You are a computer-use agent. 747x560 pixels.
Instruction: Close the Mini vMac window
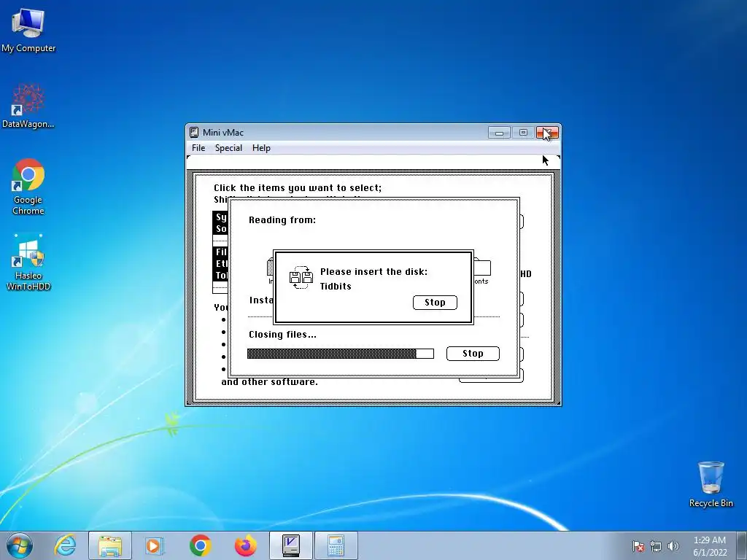pyautogui.click(x=547, y=133)
